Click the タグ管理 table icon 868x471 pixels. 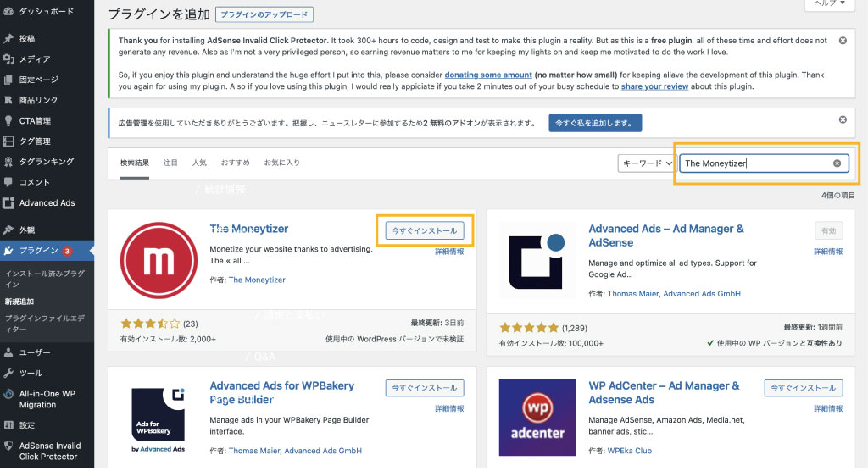pyautogui.click(x=8, y=141)
